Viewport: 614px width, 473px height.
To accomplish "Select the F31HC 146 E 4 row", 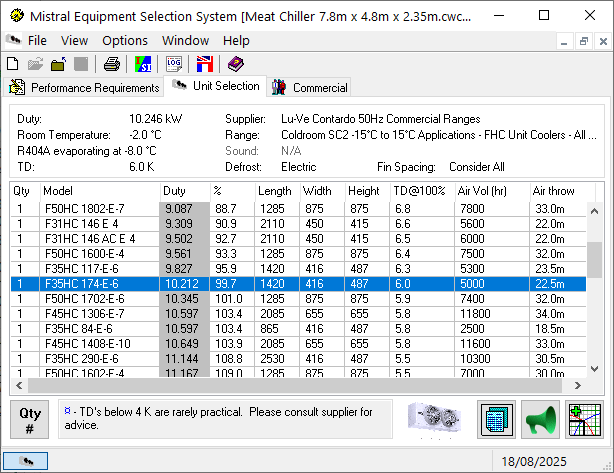I will pyautogui.click(x=298, y=224).
